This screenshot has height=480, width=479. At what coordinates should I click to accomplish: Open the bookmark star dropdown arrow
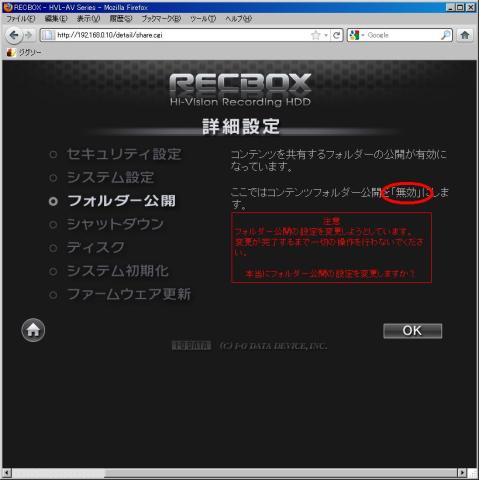click(x=326, y=35)
